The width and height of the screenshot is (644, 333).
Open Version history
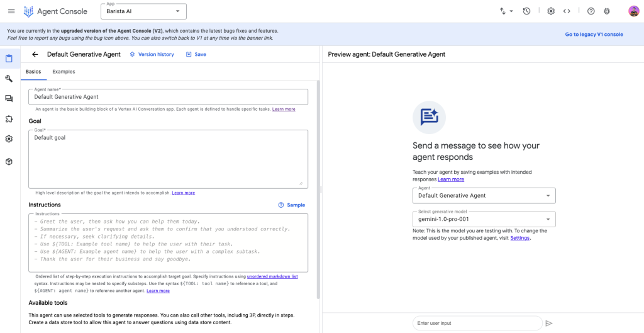point(152,54)
